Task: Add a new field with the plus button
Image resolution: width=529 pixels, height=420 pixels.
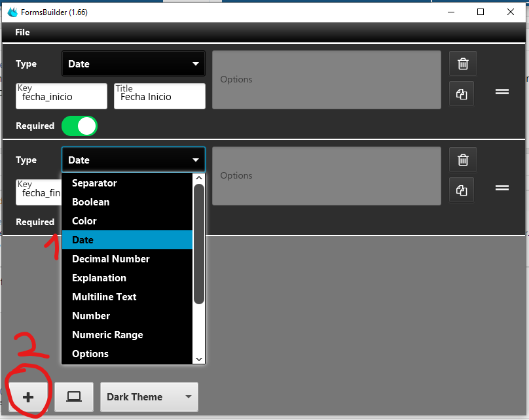Action: click(28, 396)
